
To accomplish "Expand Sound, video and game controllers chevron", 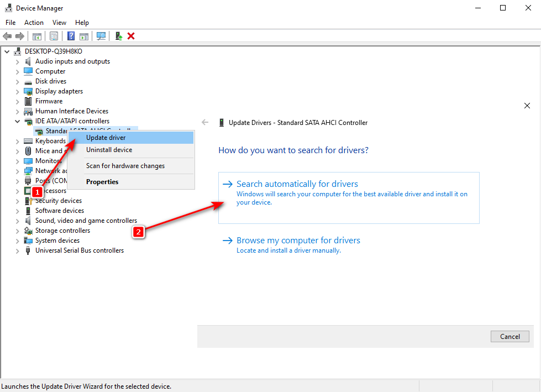I will click(x=17, y=221).
